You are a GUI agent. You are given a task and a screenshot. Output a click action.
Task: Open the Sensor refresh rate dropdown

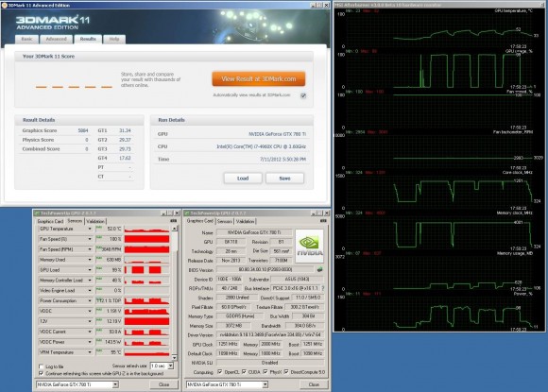click(170, 366)
